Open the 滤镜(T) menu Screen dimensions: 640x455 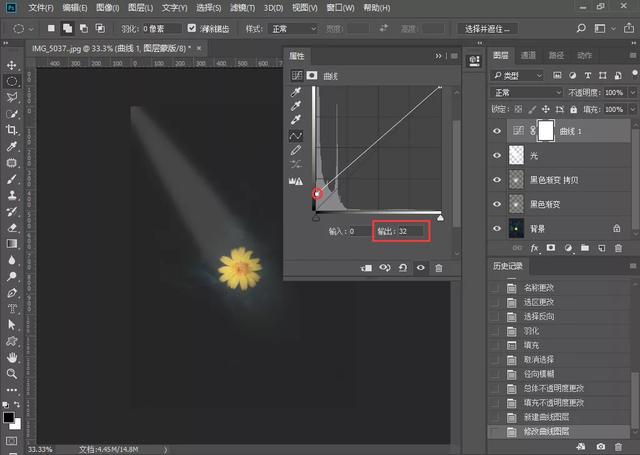tap(239, 8)
